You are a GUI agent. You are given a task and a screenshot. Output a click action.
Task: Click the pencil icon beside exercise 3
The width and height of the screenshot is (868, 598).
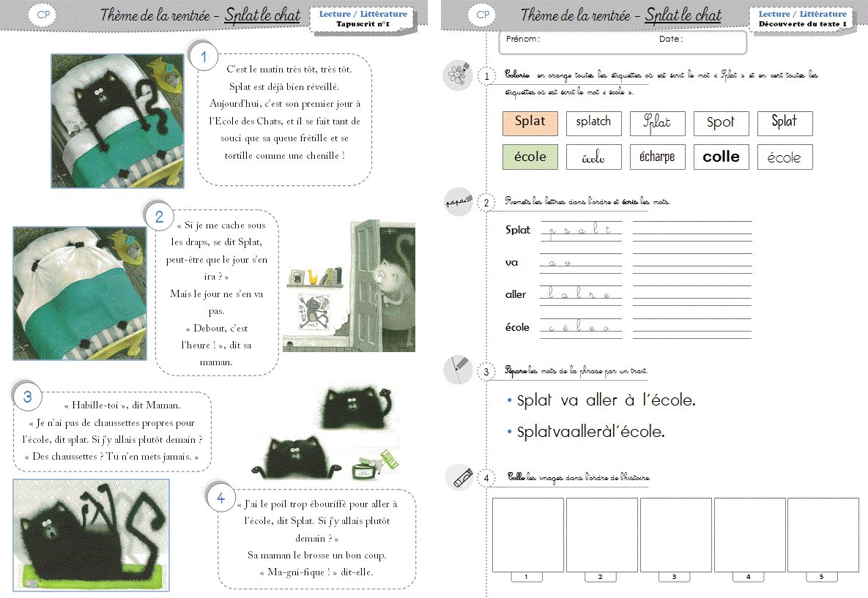coord(458,369)
